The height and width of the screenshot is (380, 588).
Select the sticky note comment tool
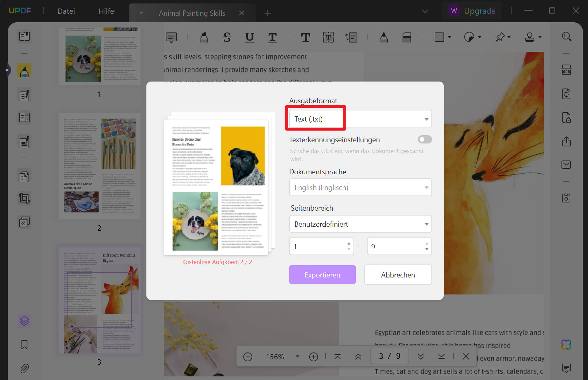pos(172,37)
